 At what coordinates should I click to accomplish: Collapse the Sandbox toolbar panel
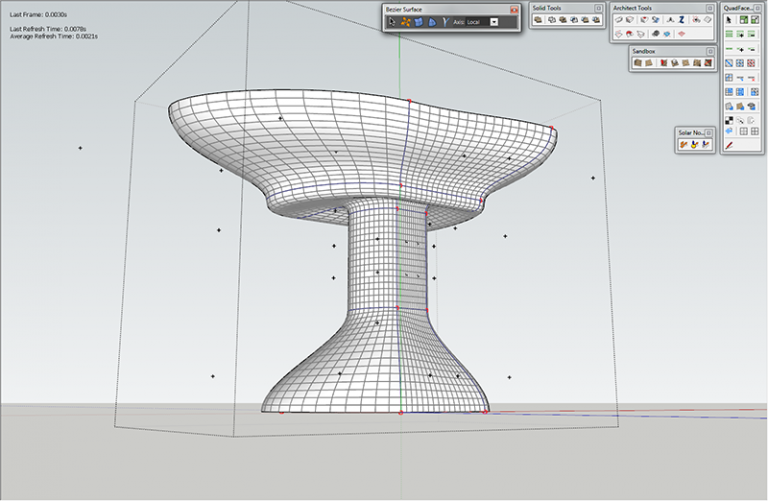pyautogui.click(x=711, y=50)
